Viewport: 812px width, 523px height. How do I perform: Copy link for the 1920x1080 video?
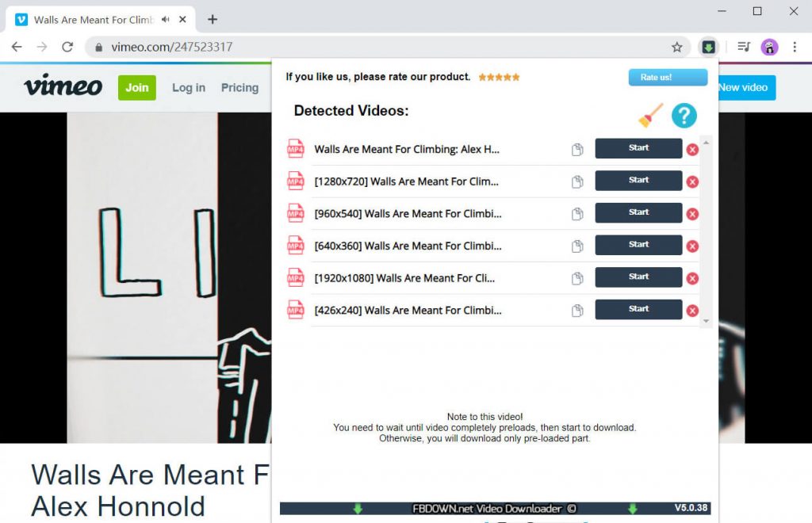pos(577,278)
